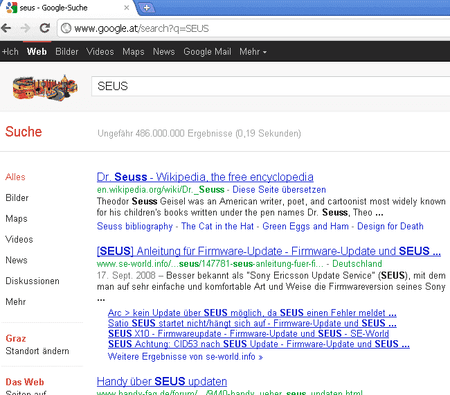Filter by Videos in left sidebar
The image size is (450, 395).
pyautogui.click(x=19, y=239)
